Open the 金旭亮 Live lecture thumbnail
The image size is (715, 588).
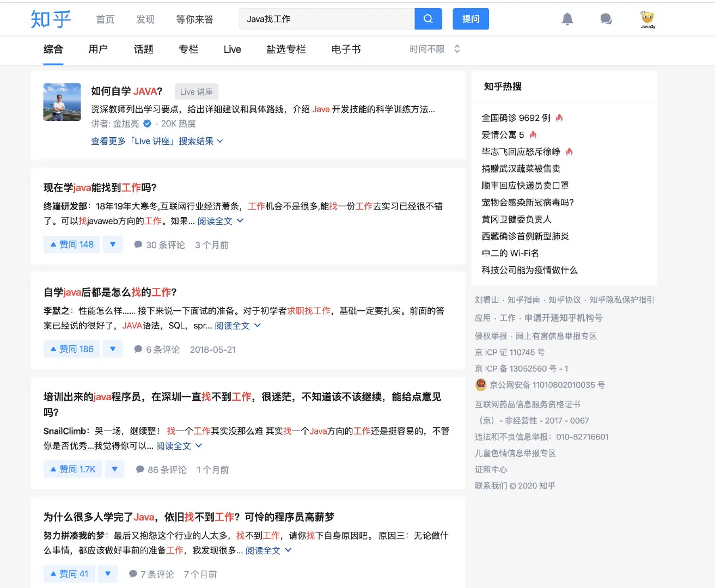pos(62,102)
